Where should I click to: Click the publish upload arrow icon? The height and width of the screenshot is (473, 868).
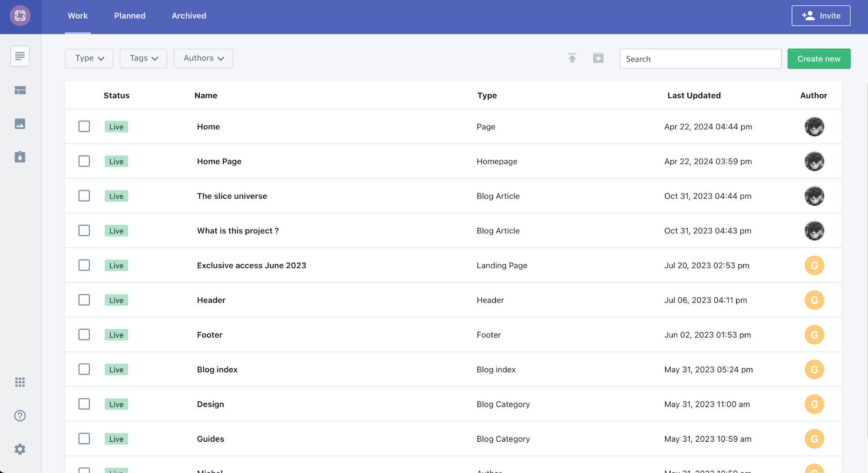click(x=572, y=58)
